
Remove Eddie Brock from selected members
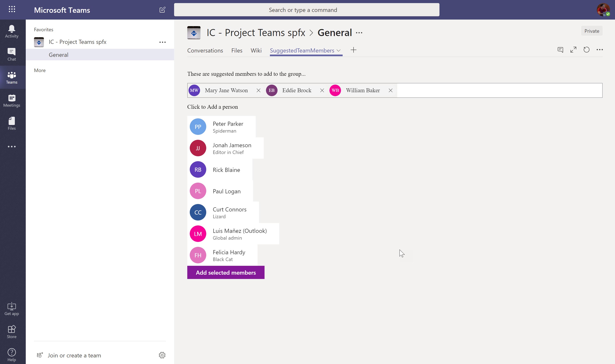[x=322, y=90]
